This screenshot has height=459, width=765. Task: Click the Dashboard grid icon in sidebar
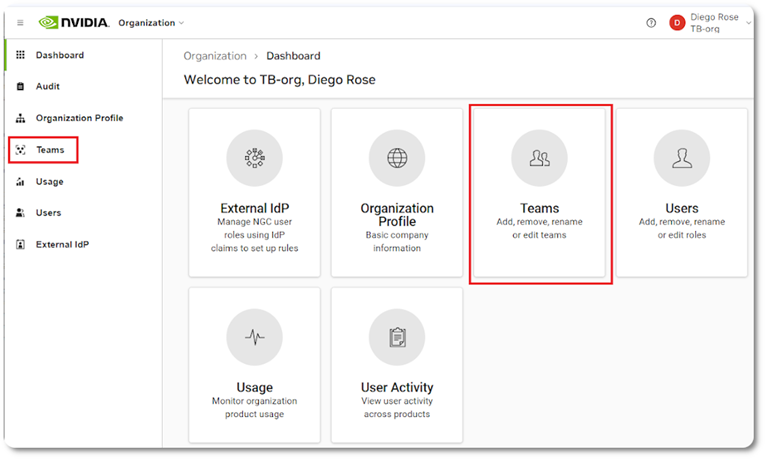[x=20, y=55]
